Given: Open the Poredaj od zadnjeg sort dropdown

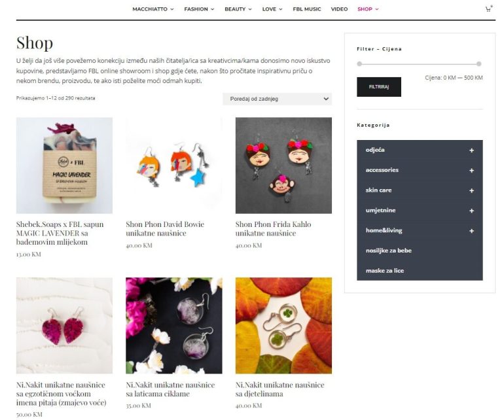Looking at the screenshot, I should point(277,99).
